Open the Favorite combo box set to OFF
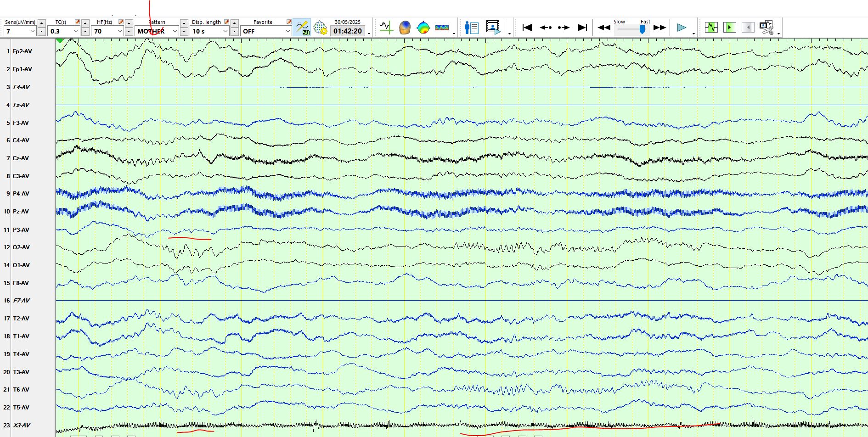This screenshot has width=868, height=437. click(287, 31)
